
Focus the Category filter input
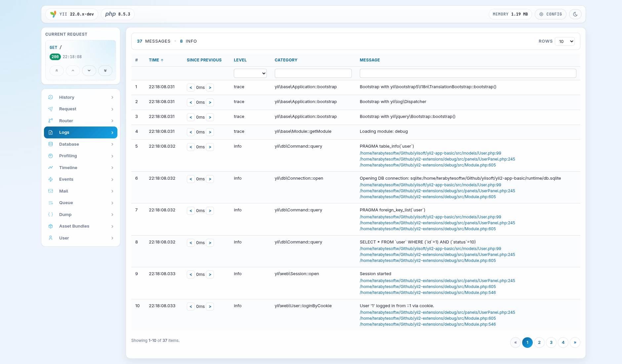pyautogui.click(x=313, y=73)
